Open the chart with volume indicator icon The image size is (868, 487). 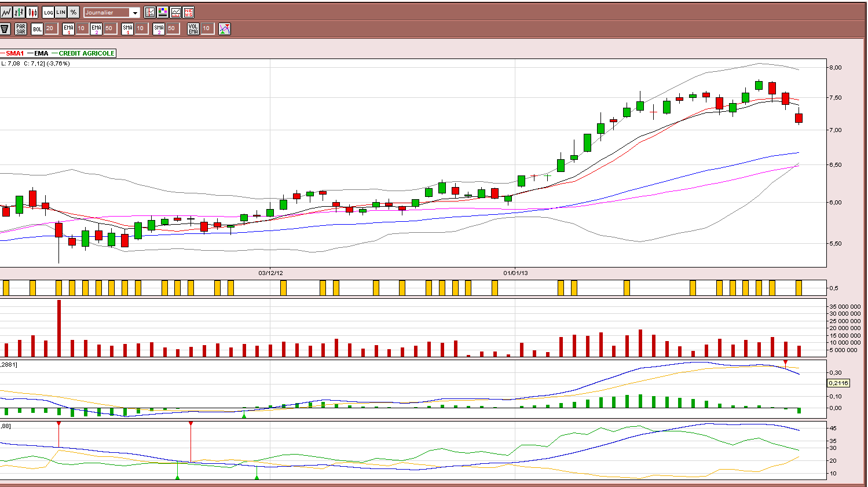[x=150, y=12]
